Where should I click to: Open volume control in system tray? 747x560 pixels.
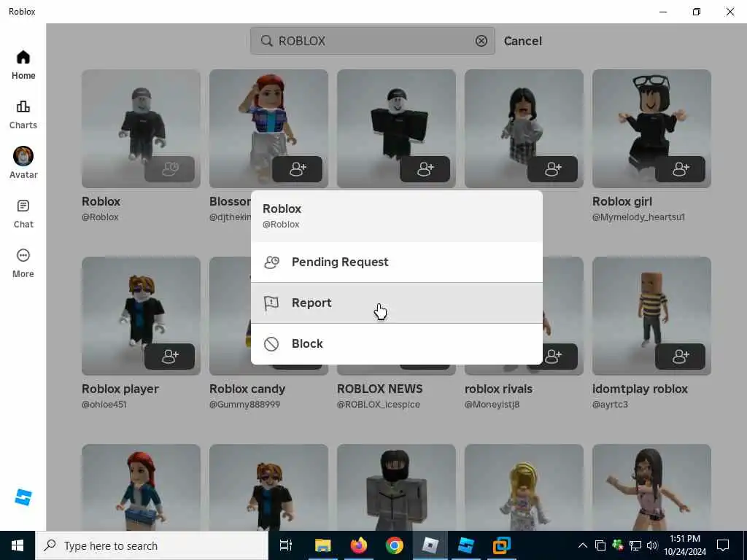(x=651, y=545)
